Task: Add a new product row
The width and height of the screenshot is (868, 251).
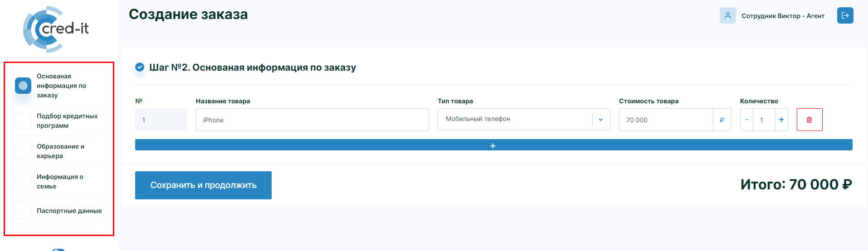Action: pos(493,145)
